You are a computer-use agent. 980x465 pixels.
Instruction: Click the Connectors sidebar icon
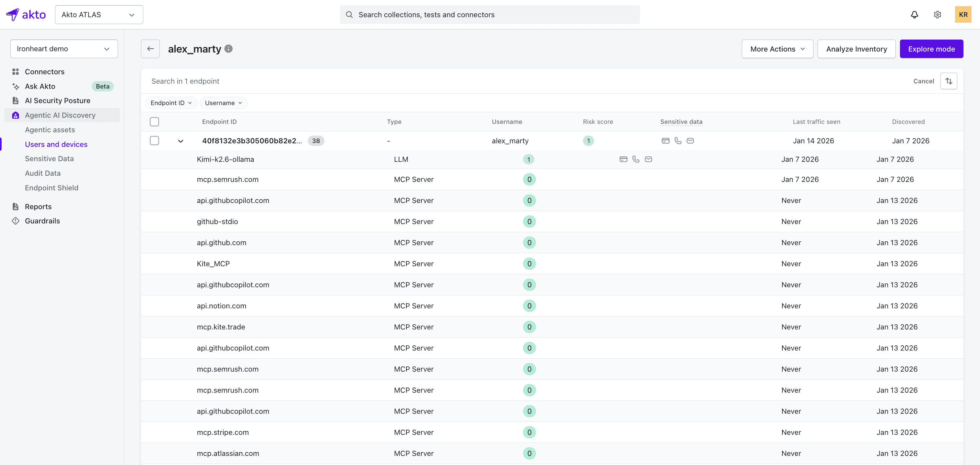point(16,72)
